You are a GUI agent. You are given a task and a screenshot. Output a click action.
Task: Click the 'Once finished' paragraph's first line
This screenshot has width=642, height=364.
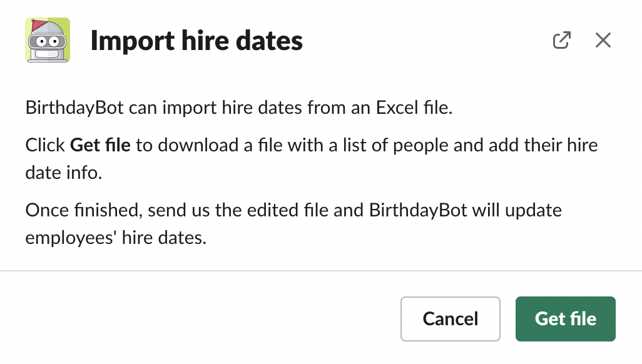coord(293,210)
